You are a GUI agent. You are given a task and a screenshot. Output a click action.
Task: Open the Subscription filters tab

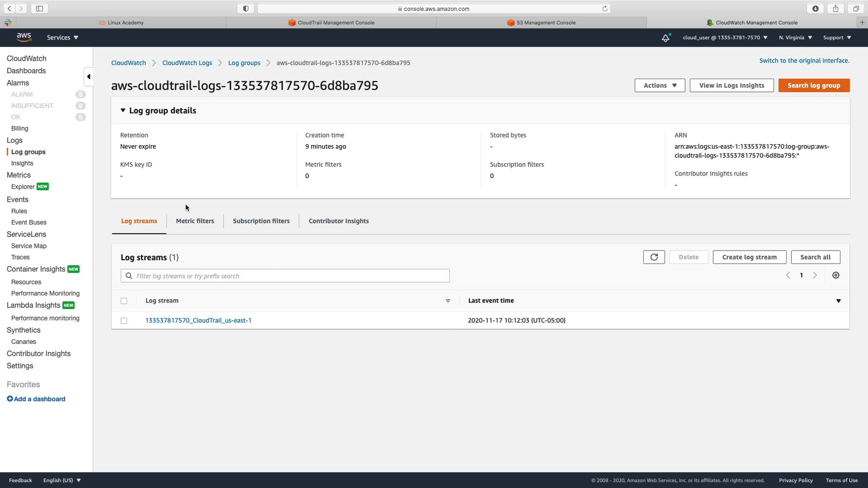(x=261, y=221)
